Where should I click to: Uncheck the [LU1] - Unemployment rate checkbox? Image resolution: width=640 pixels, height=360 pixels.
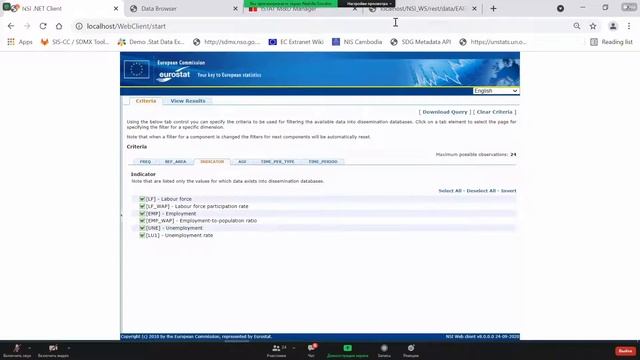pos(142,235)
